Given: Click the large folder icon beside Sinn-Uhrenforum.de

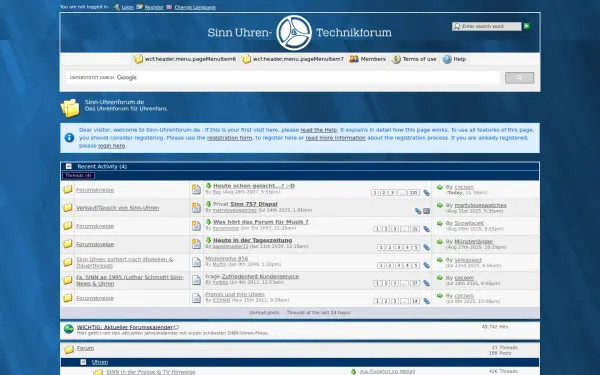Looking at the screenshot, I should point(70,108).
